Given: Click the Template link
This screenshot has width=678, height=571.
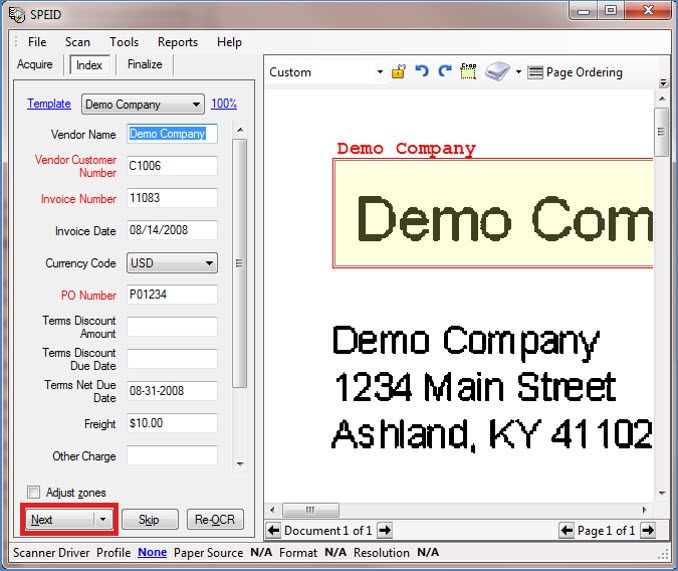Looking at the screenshot, I should 49,104.
